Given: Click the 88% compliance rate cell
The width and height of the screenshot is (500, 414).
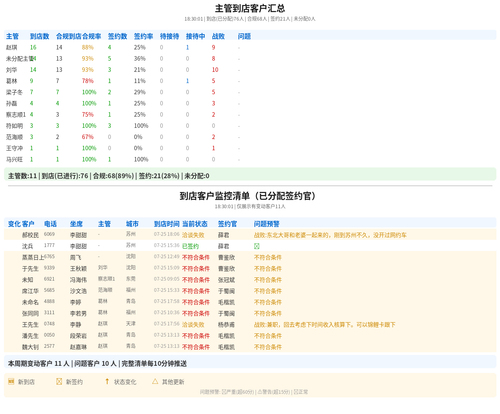Looking at the screenshot, I should tap(88, 47).
